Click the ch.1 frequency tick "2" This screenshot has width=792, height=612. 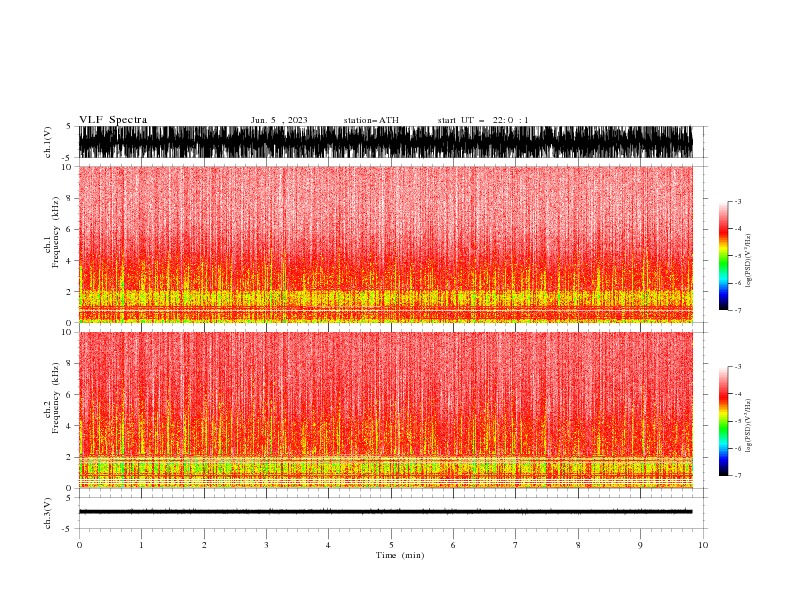click(x=69, y=292)
